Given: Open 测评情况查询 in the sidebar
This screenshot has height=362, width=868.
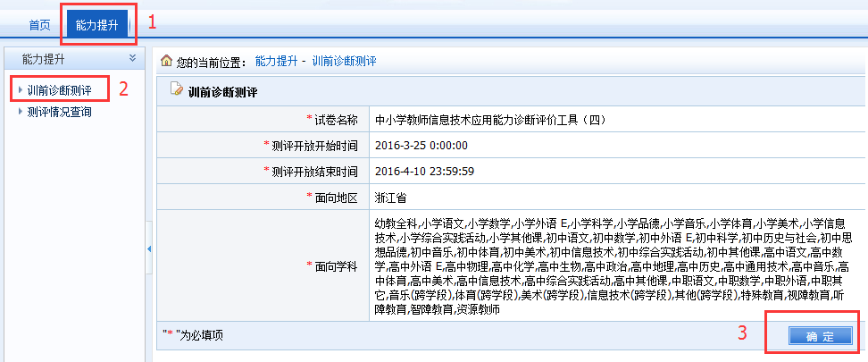Looking at the screenshot, I should coord(59,112).
